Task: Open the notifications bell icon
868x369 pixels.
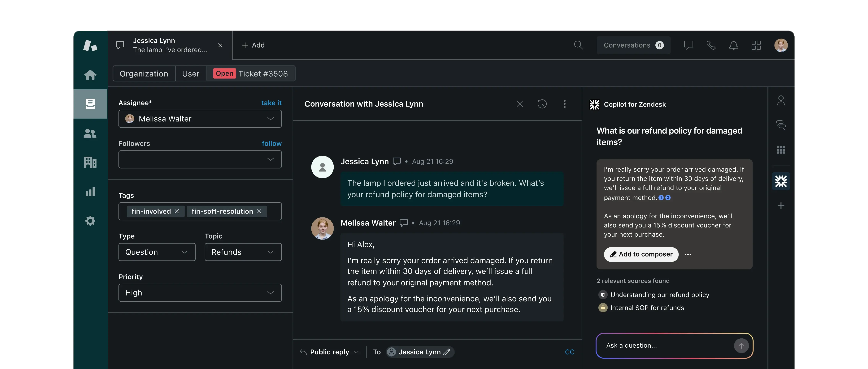Action: point(734,45)
